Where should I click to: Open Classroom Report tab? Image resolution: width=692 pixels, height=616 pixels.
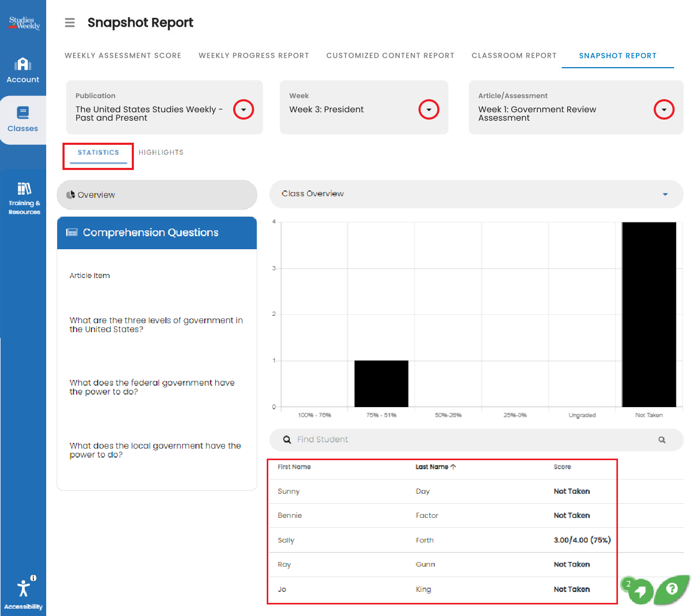(x=514, y=56)
